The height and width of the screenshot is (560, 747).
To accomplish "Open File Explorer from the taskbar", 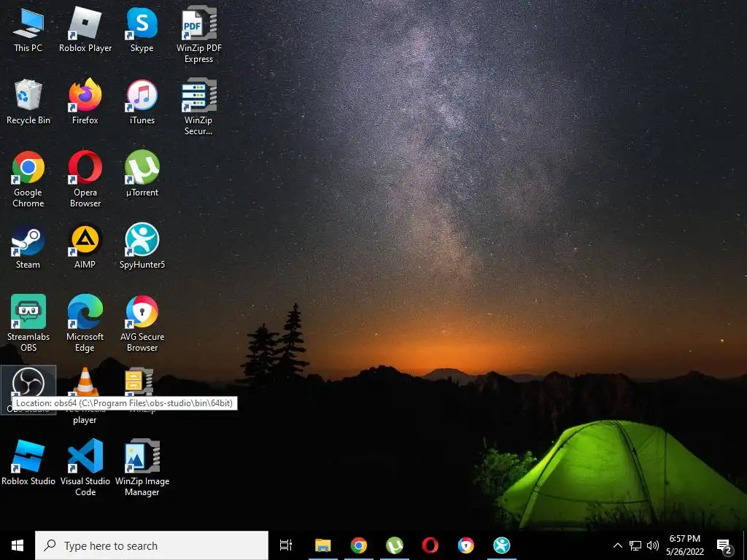I will tap(323, 545).
